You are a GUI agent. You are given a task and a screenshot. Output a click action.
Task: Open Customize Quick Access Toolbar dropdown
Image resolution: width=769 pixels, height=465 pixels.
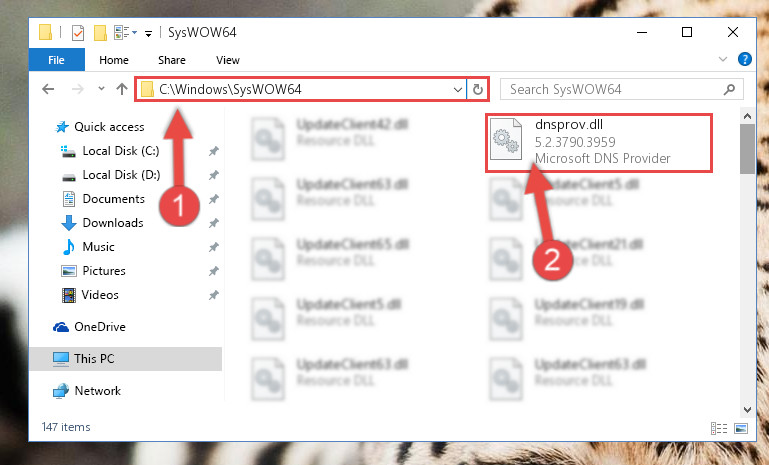click(x=148, y=33)
